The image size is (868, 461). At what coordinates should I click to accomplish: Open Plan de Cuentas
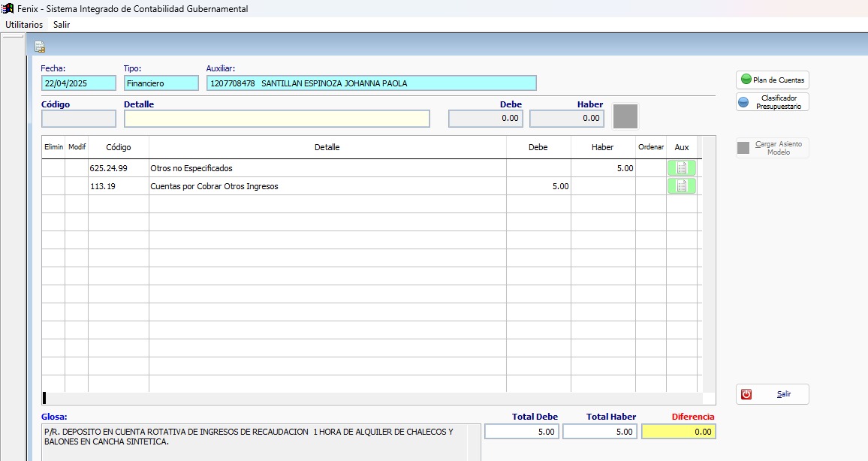(772, 80)
